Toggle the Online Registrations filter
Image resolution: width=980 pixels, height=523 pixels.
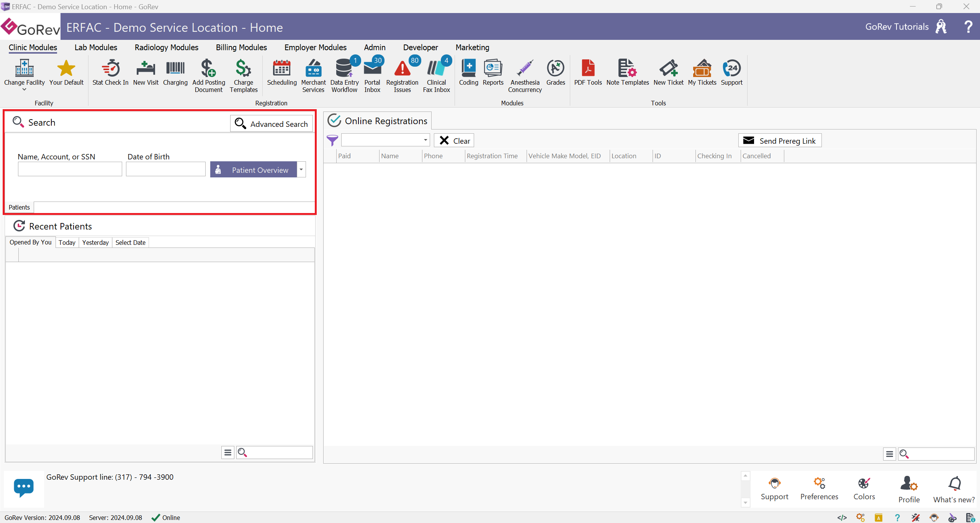pos(333,141)
